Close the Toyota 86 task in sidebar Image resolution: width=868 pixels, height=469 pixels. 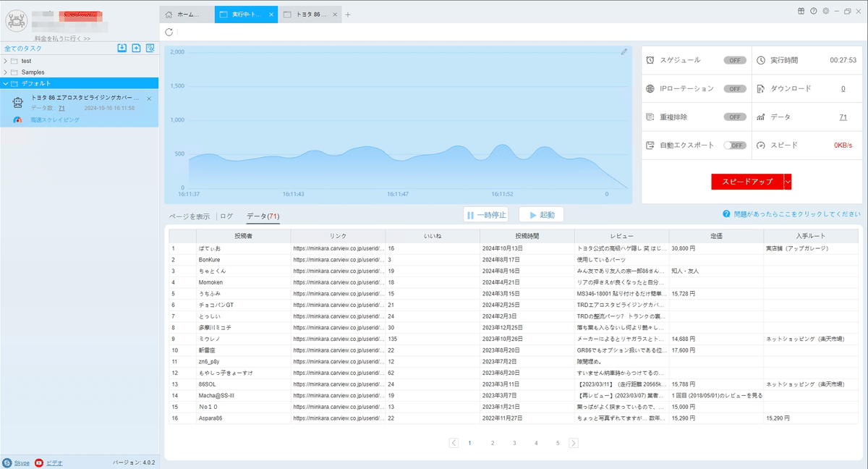[x=149, y=98]
